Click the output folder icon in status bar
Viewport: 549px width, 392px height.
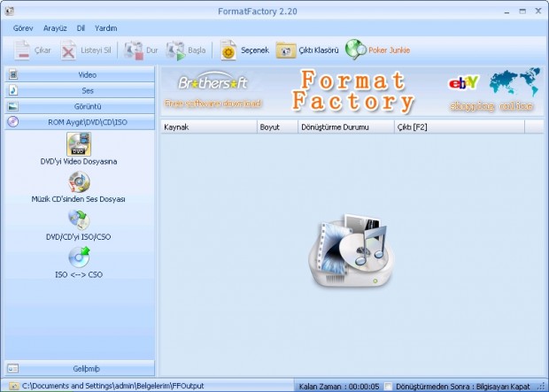click(13, 386)
